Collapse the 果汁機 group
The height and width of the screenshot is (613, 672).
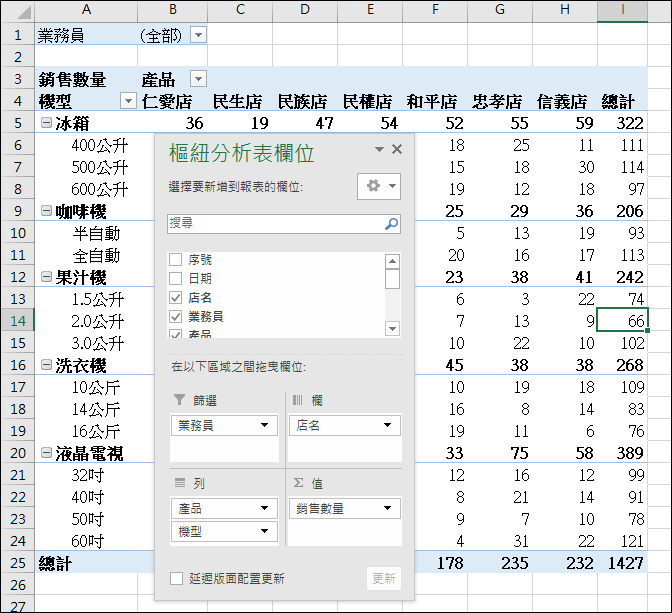46,277
